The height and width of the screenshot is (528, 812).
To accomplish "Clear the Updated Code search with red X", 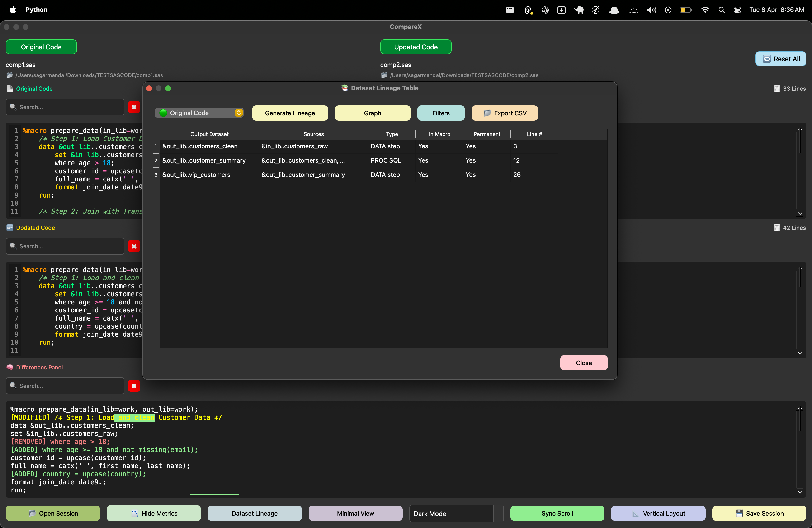I will pyautogui.click(x=134, y=246).
